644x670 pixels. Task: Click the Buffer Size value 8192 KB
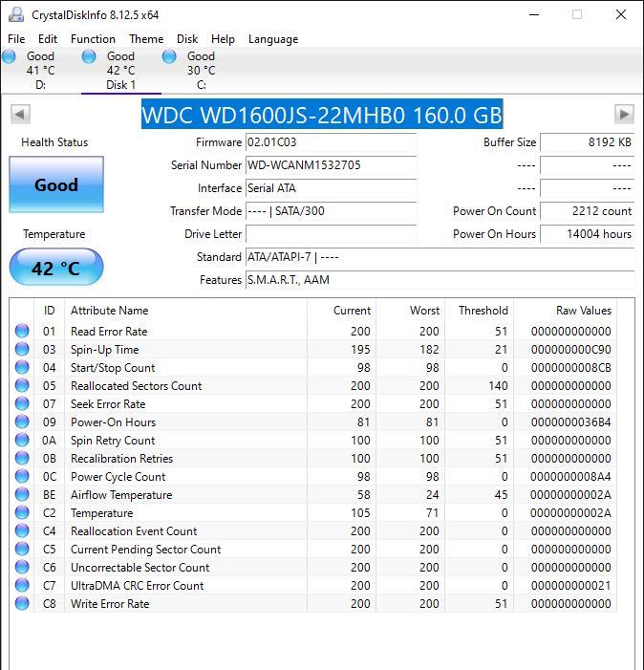tap(588, 142)
